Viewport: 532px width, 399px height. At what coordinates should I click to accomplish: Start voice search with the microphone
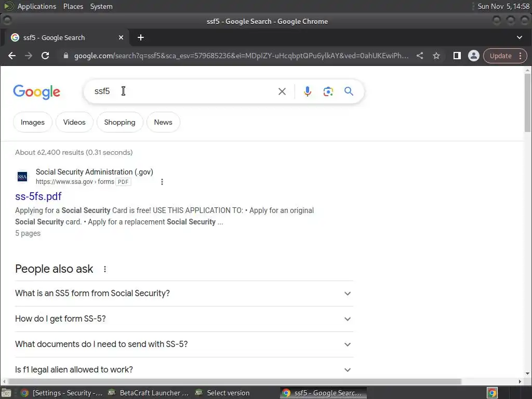point(308,91)
